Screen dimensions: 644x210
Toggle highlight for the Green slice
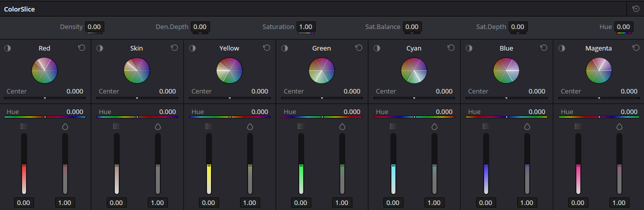coord(285,48)
